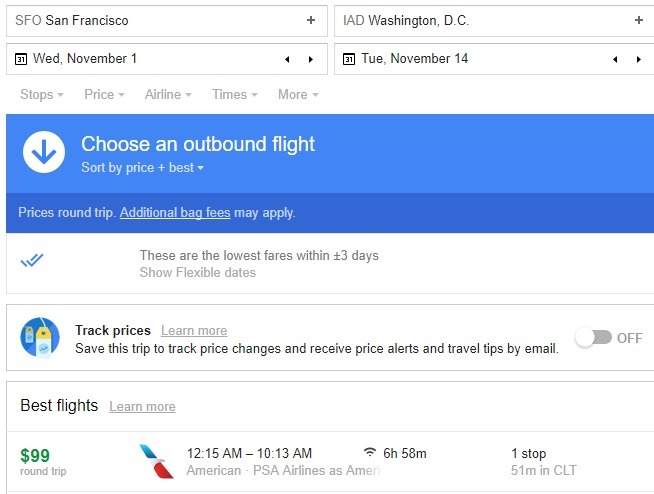The image size is (654, 494).
Task: Turn on the Track prices toggle
Action: click(594, 338)
